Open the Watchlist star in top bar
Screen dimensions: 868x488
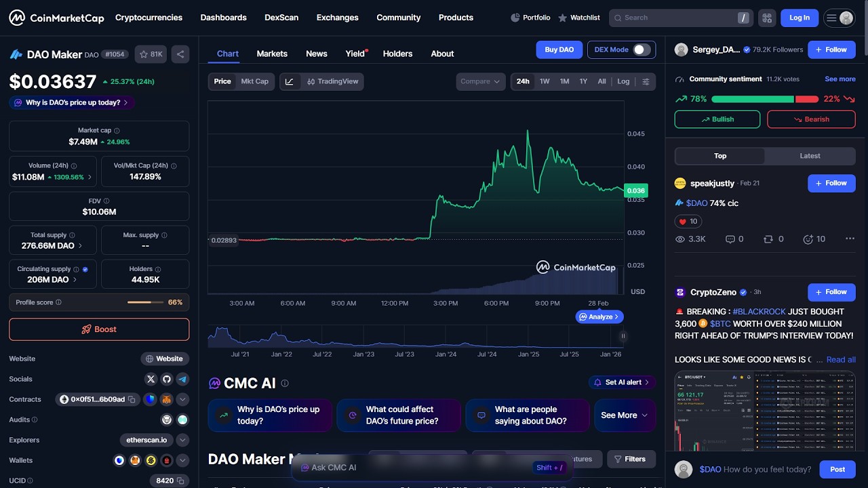(x=578, y=18)
